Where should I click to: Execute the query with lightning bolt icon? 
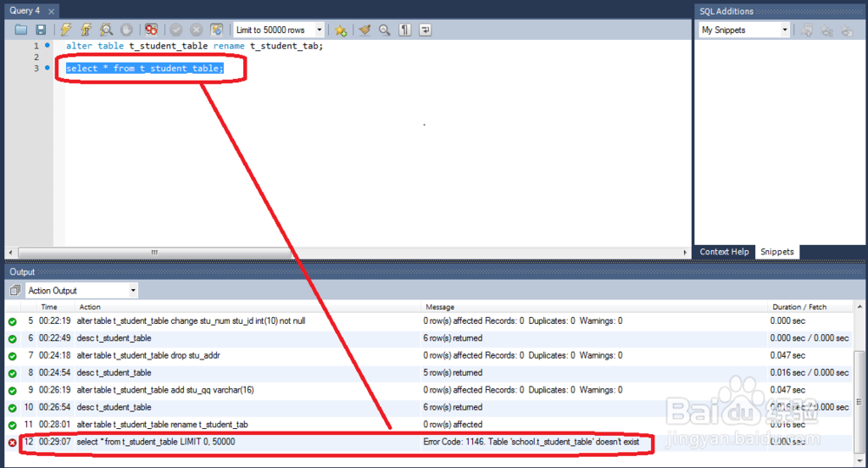point(66,30)
